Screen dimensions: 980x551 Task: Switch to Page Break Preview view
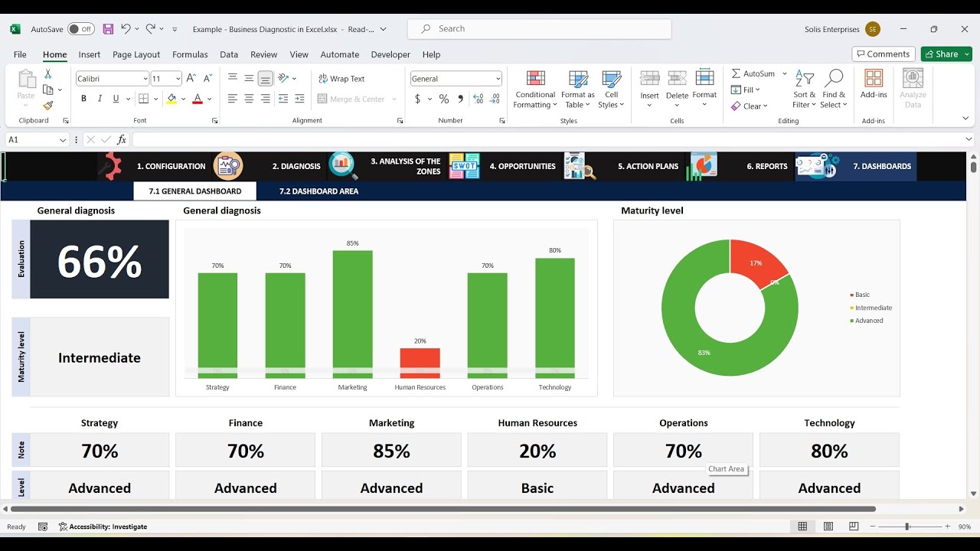pos(854,527)
